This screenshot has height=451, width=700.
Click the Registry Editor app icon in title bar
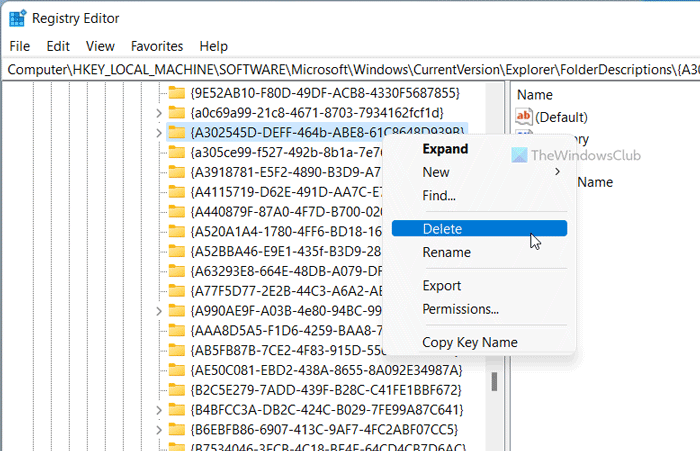(18, 17)
